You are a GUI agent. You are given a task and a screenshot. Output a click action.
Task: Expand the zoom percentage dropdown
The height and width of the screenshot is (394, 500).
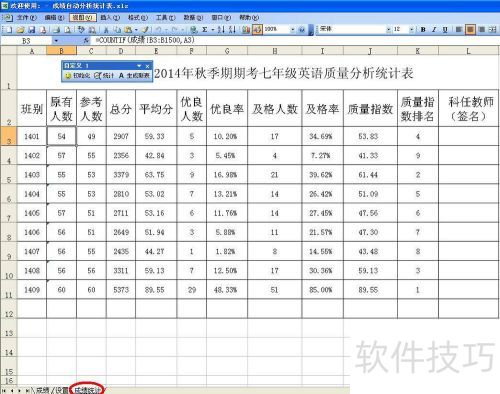292,30
